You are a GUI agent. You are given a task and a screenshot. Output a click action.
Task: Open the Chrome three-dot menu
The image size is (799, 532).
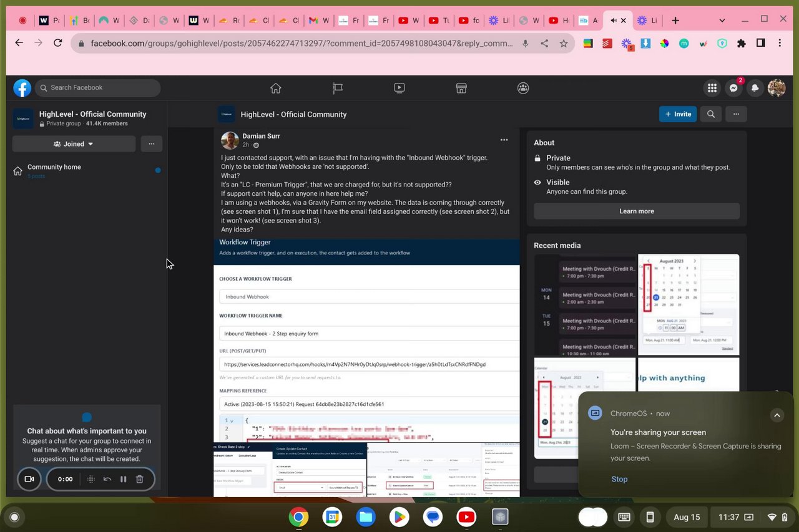(780, 44)
